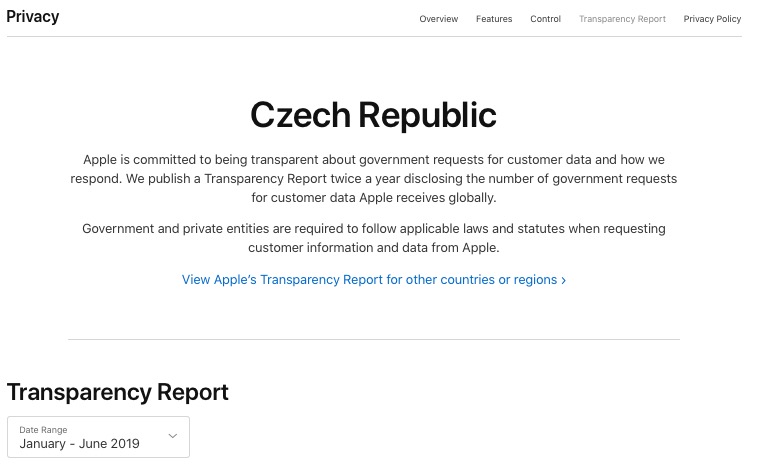The height and width of the screenshot is (467, 759).
Task: Open the Overview tab
Action: (438, 19)
